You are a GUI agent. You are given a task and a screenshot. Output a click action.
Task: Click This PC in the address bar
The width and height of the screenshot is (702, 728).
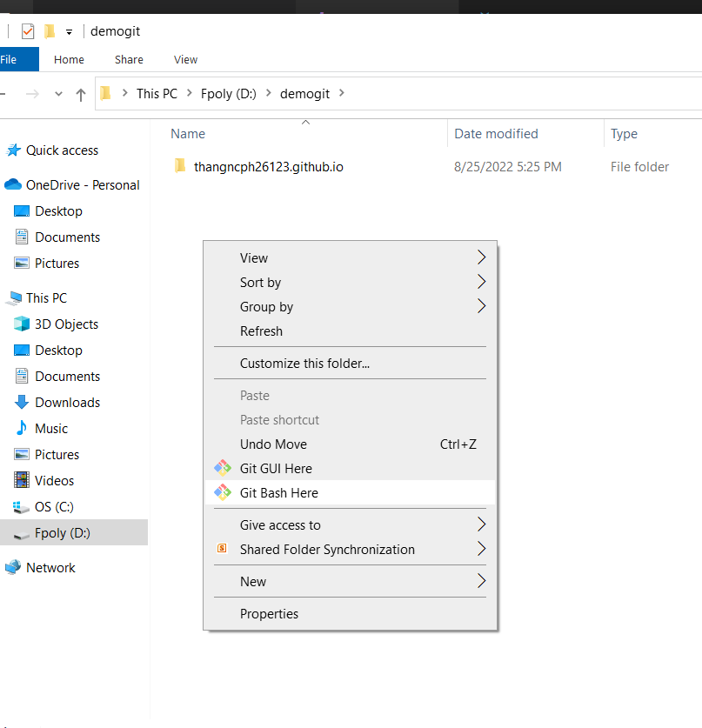click(x=157, y=94)
